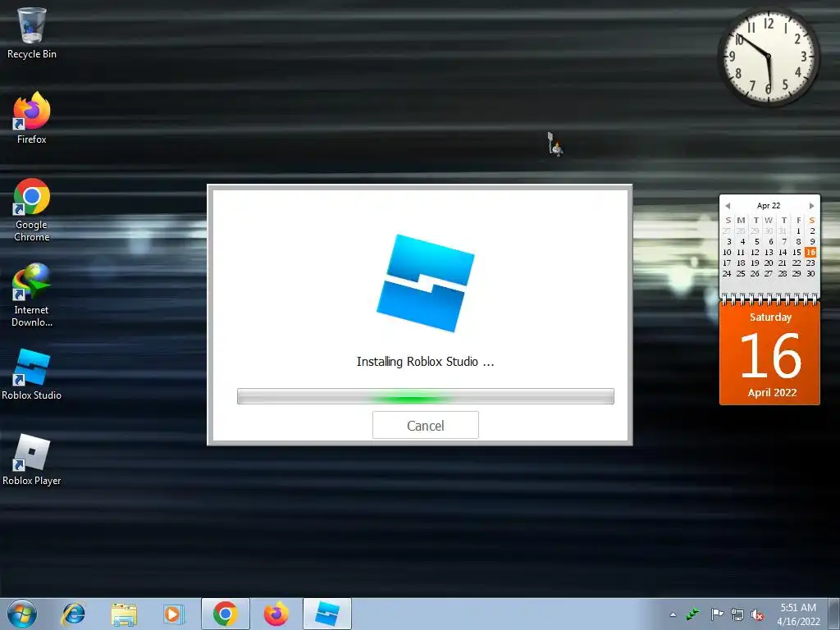Click the Firefox taskbar icon
This screenshot has height=630, width=840.
[276, 614]
